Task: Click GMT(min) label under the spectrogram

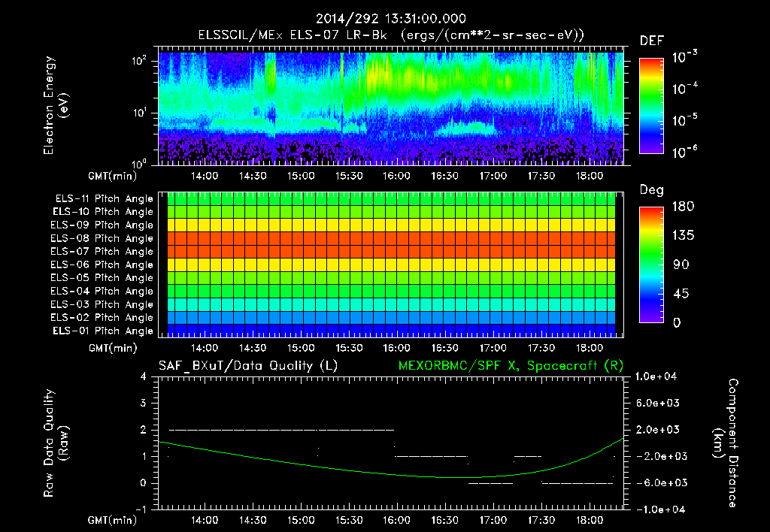Action: (113, 176)
